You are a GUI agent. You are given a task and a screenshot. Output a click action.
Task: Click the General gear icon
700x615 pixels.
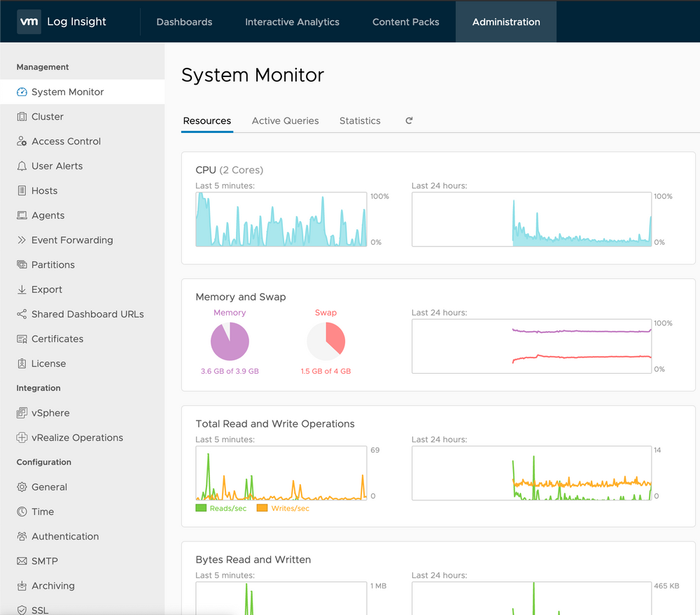pos(22,487)
